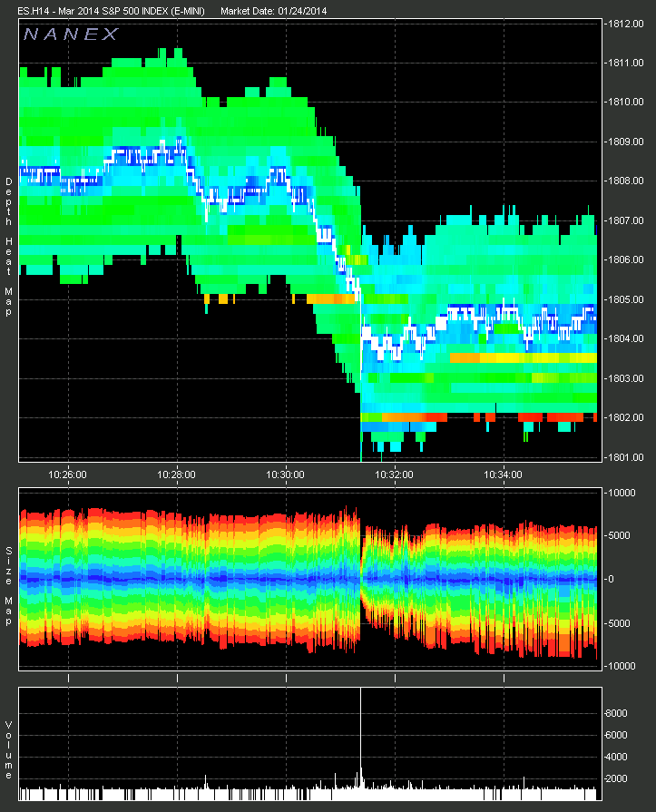Select the 6000 volume axis label
The height and width of the screenshot is (812, 656).
[x=616, y=736]
